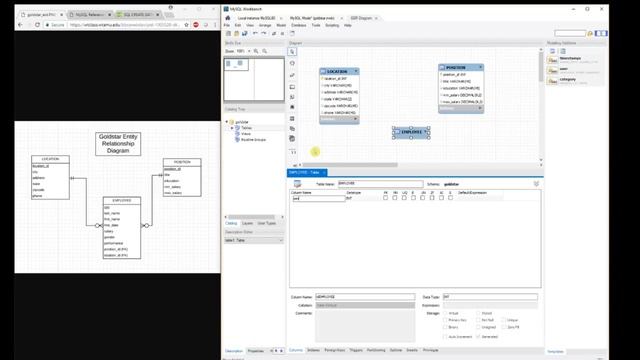Click the Data Type field
The width and height of the screenshot is (640, 360).
tap(490, 297)
